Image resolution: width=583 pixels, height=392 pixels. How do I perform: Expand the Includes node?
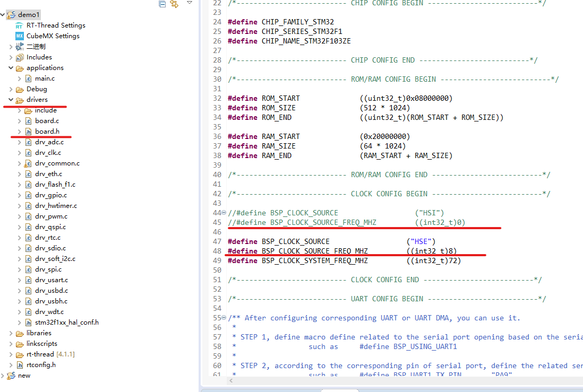(x=11, y=57)
